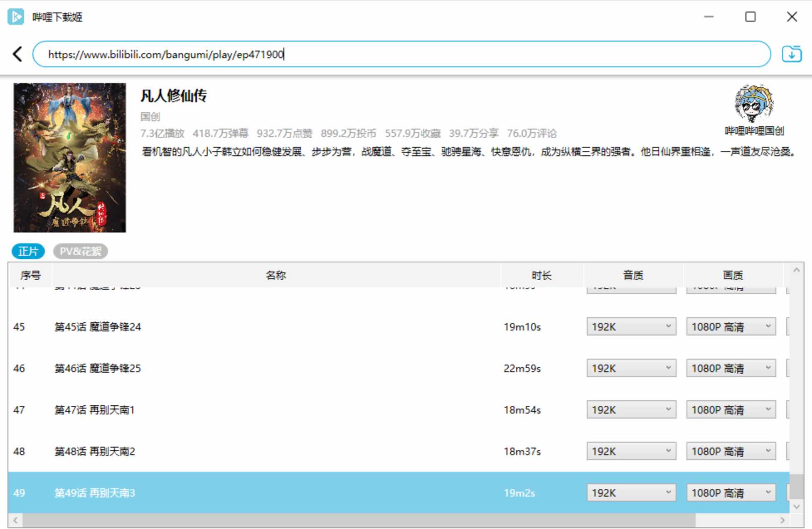Click the 凡人修仙传 title text
This screenshot has height=529, width=812.
(174, 96)
